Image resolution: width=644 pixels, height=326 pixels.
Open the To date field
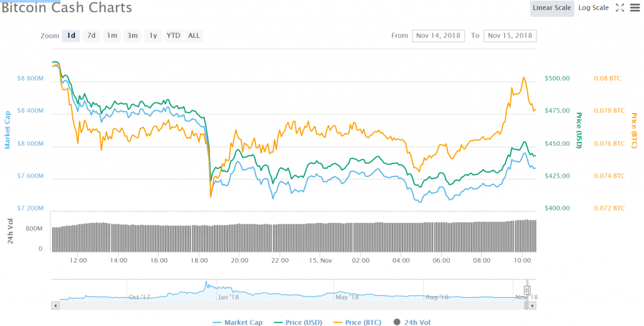(510, 36)
